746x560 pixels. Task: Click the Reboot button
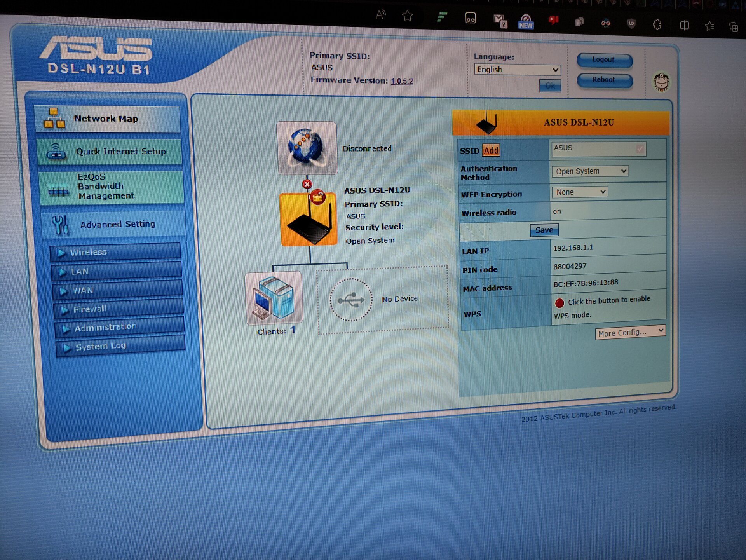click(605, 80)
